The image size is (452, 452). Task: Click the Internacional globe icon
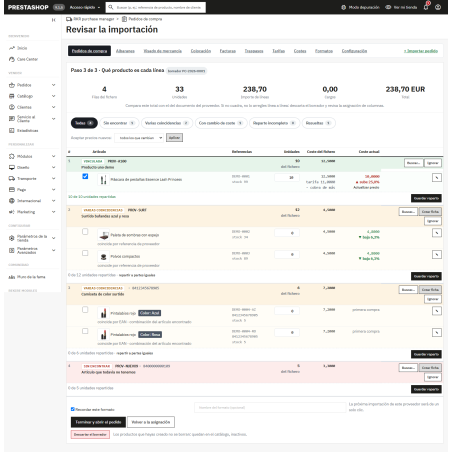coord(12,201)
